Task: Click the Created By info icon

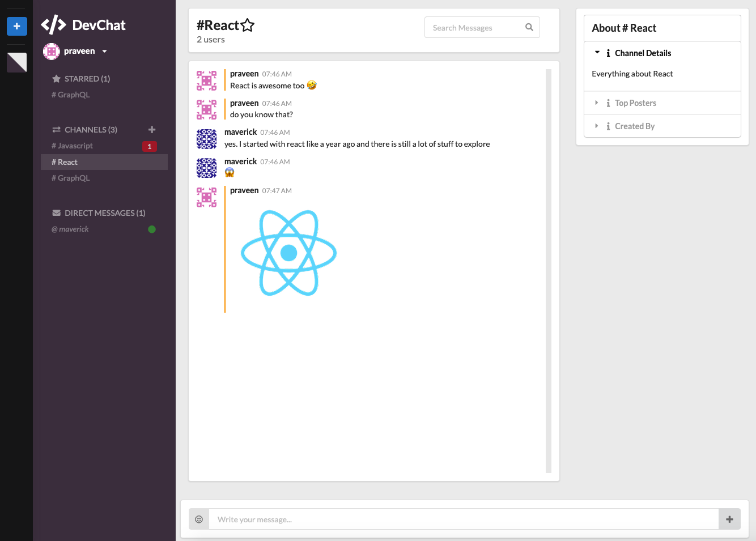Action: (x=608, y=126)
